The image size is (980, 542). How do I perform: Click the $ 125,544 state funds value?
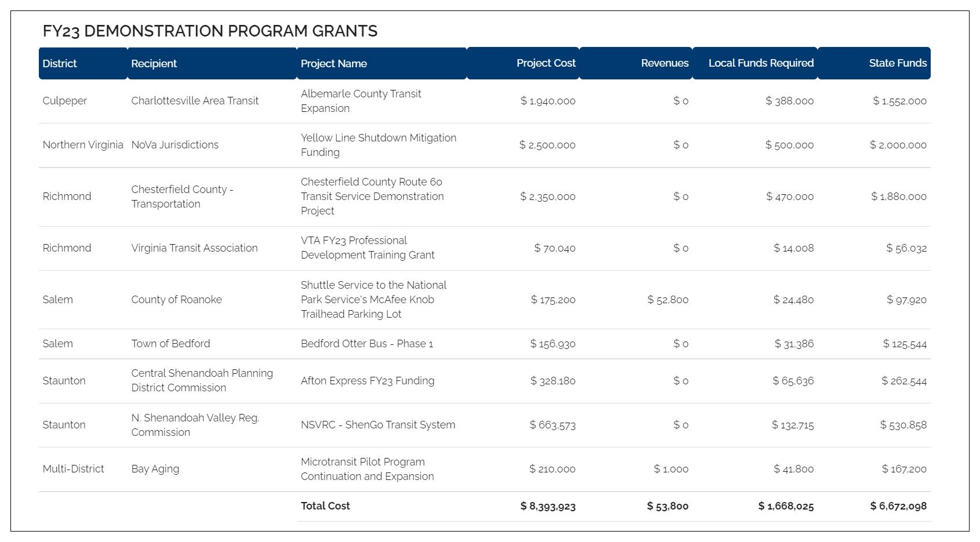click(905, 344)
